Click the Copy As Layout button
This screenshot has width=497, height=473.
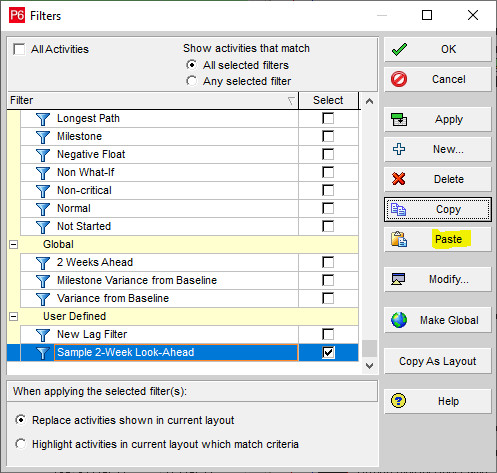click(x=438, y=361)
